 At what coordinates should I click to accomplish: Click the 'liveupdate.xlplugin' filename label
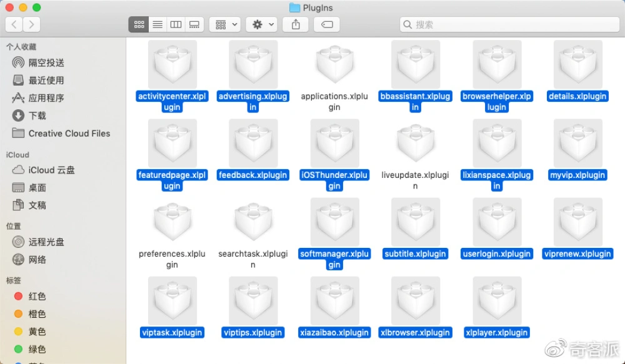coord(416,180)
